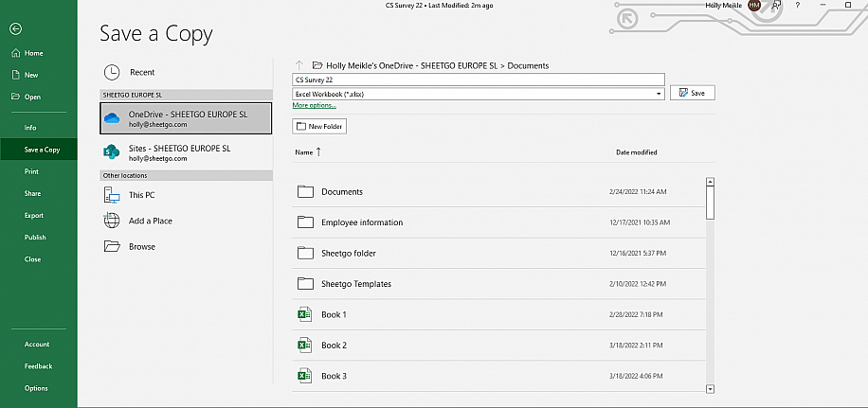Click the Employee information folder name

[362, 222]
